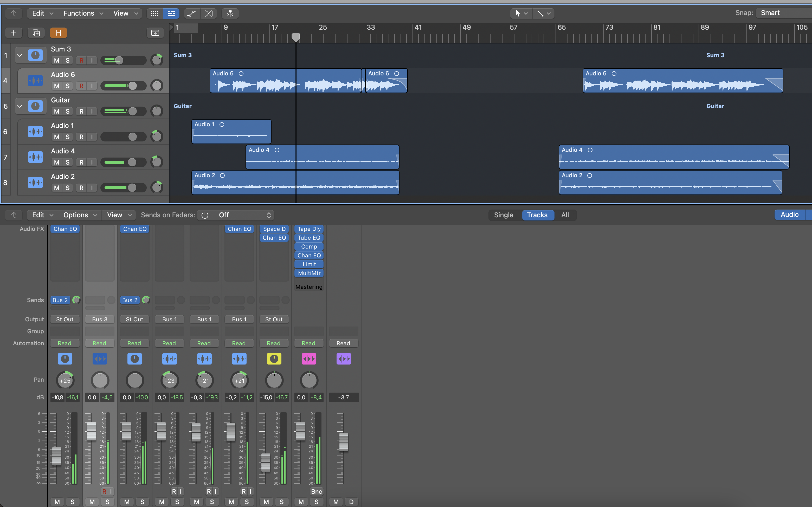812x507 pixels.
Task: Collapse the Sum 3 track stack
Action: (20, 55)
